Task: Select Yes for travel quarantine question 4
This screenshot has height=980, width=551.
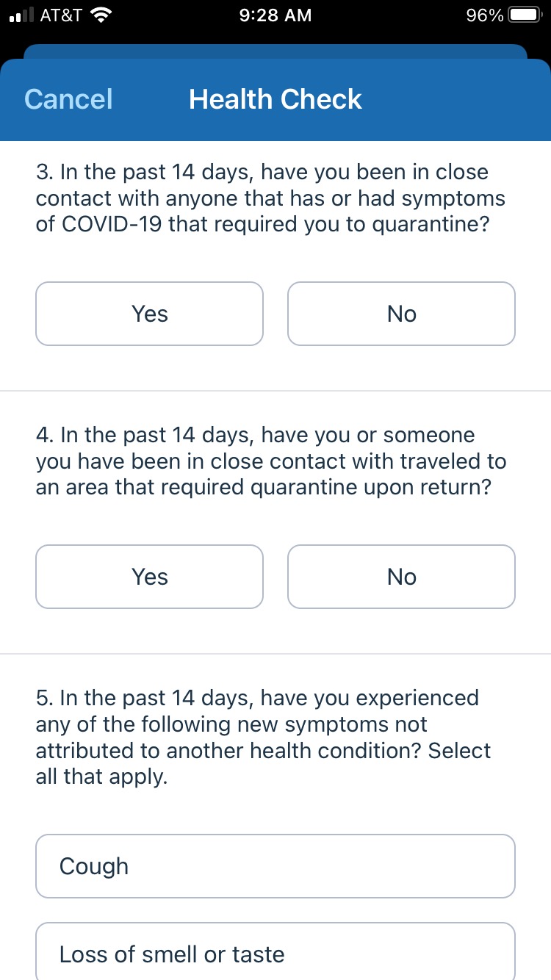Action: tap(149, 577)
